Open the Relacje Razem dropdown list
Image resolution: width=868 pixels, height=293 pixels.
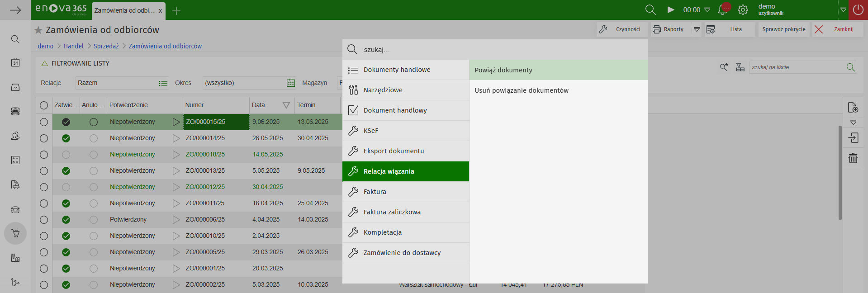tap(163, 83)
